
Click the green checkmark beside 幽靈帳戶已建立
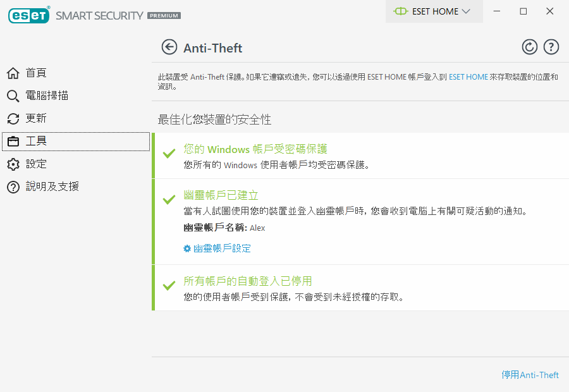pos(169,199)
